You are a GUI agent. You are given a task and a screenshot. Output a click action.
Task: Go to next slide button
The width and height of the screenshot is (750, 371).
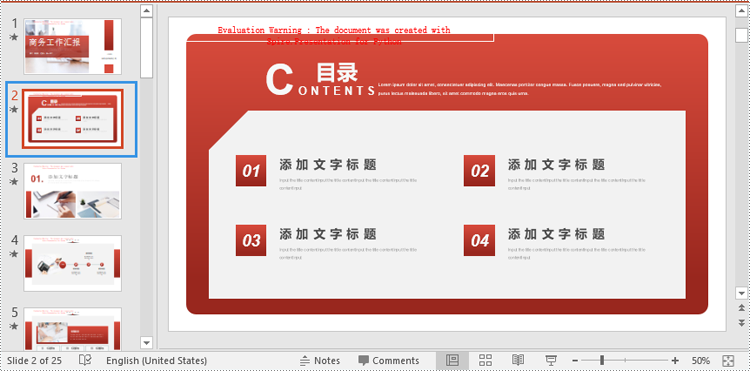741,322
